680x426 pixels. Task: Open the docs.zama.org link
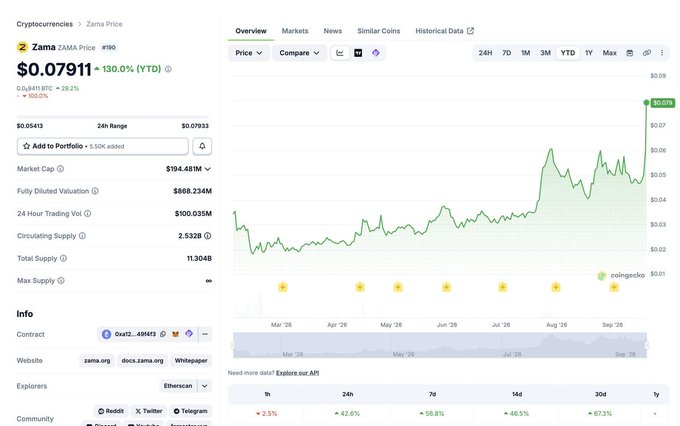pyautogui.click(x=143, y=360)
